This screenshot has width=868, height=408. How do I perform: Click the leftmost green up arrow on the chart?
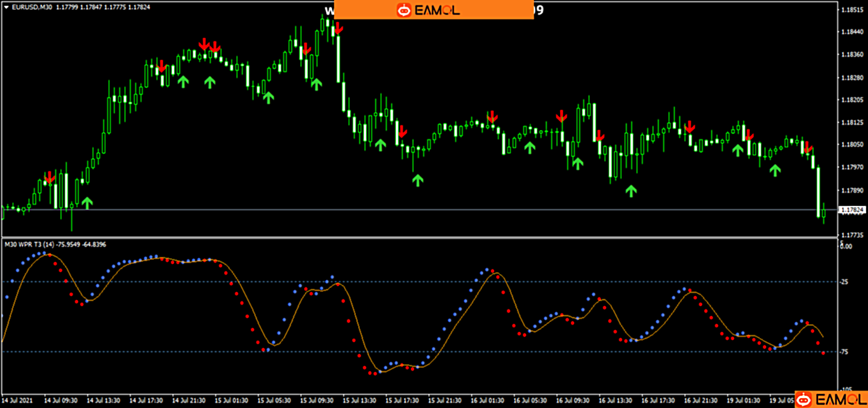pyautogui.click(x=87, y=203)
